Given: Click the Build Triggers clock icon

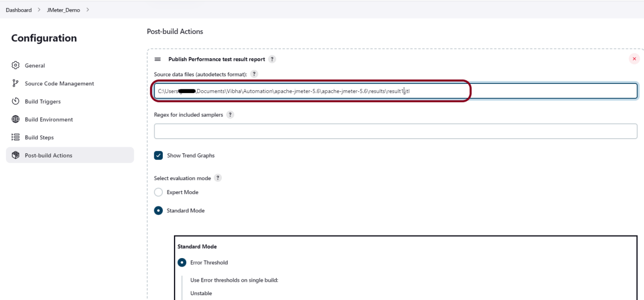Looking at the screenshot, I should click(16, 102).
